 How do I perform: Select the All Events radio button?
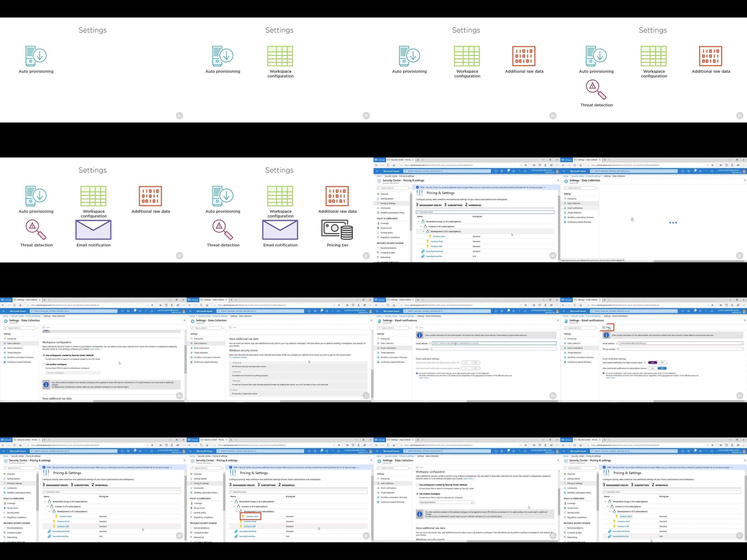pyautogui.click(x=231, y=363)
